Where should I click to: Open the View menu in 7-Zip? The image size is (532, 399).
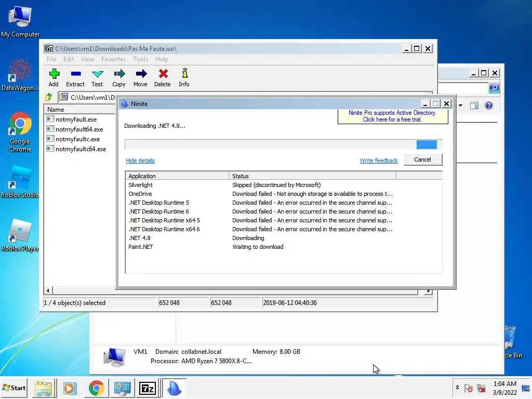[x=87, y=59]
